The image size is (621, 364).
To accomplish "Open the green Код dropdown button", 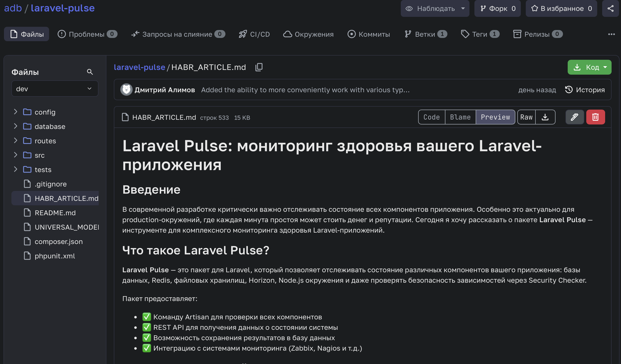I will coord(589,67).
